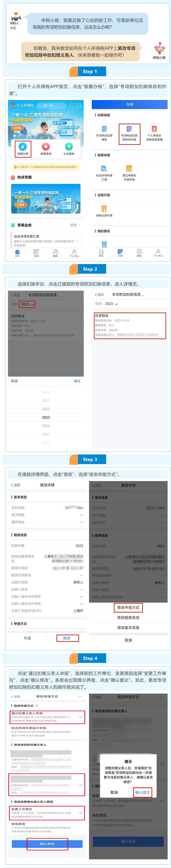Open the message icon in the home header
This screenshot has height=868, width=171.
(79, 106)
